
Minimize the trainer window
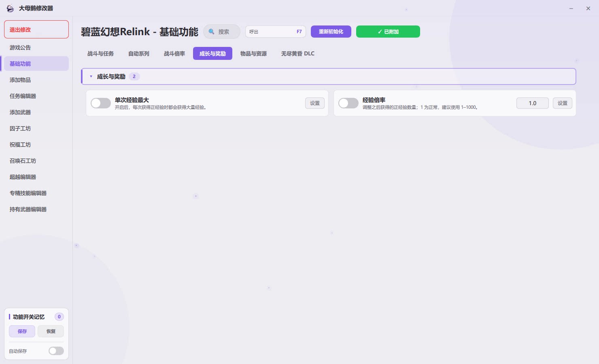pos(571,8)
